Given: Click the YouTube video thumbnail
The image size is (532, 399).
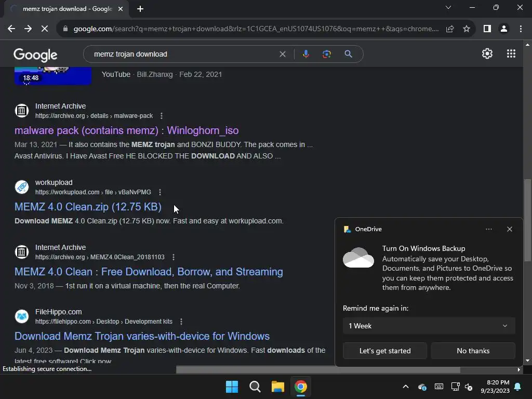Looking at the screenshot, I should [x=53, y=75].
